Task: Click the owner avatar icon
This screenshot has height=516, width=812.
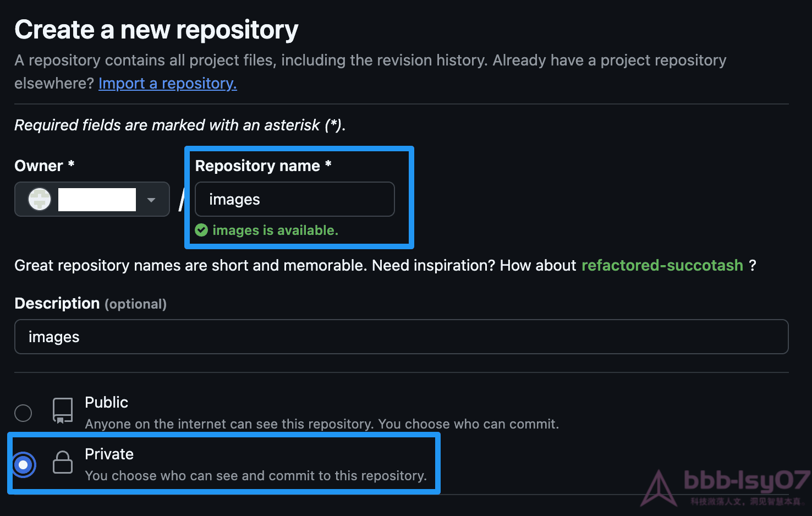Action: click(40, 199)
